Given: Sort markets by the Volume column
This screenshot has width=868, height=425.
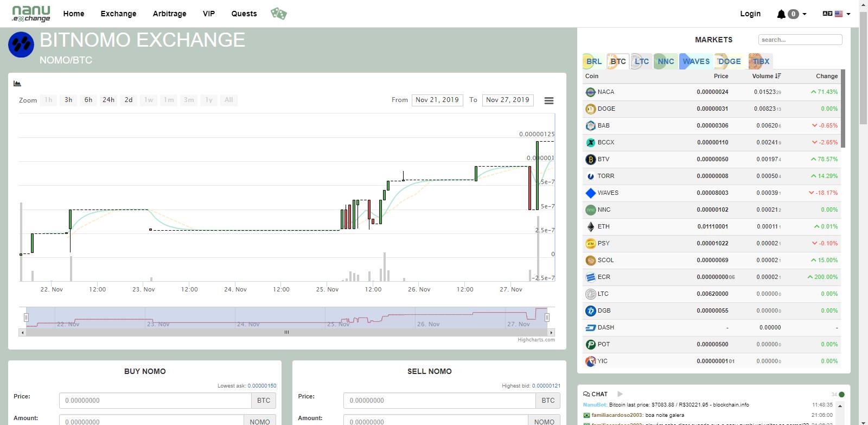Looking at the screenshot, I should [x=765, y=76].
